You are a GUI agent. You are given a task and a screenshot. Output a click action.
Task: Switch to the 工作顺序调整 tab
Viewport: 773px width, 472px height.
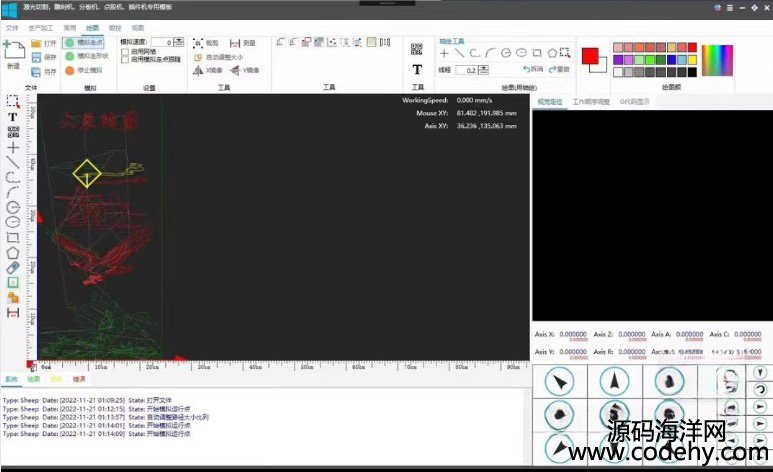coord(590,101)
